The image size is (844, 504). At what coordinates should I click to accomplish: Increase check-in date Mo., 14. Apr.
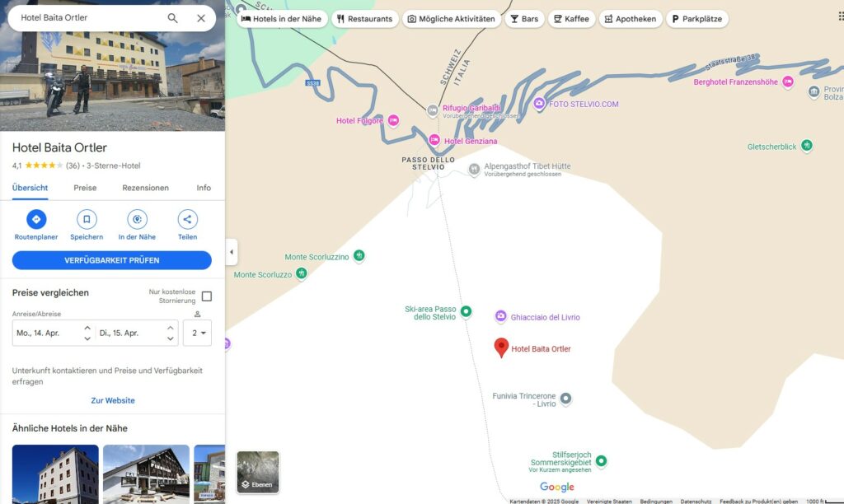pyautogui.click(x=87, y=328)
